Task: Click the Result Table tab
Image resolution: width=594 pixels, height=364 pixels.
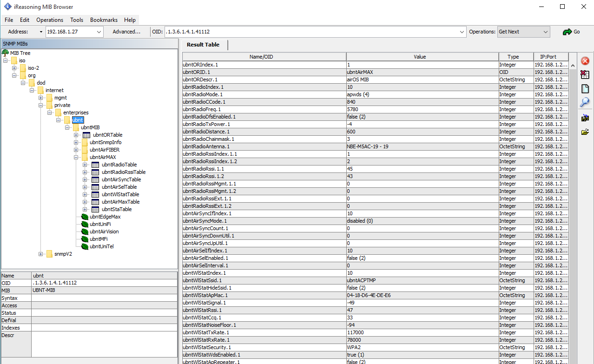Action: click(203, 45)
